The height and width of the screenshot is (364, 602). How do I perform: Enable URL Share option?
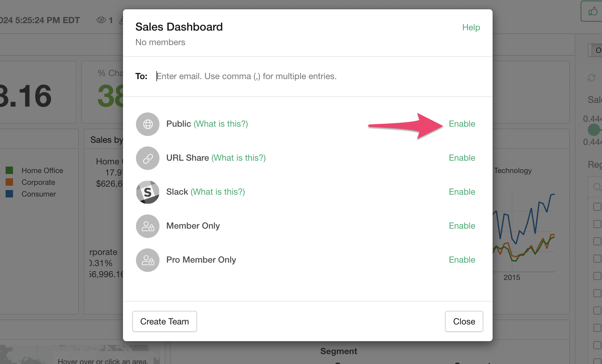(462, 158)
